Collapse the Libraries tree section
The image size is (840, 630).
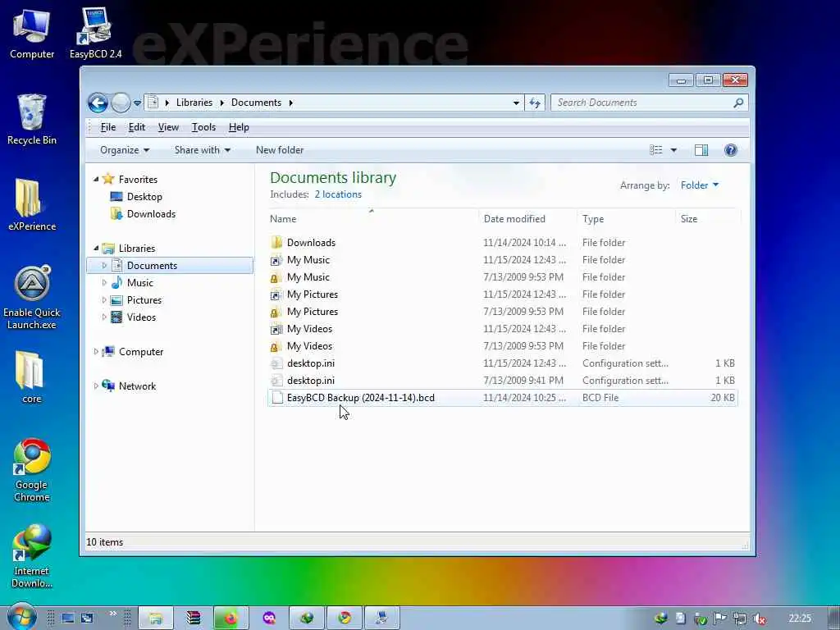96,248
